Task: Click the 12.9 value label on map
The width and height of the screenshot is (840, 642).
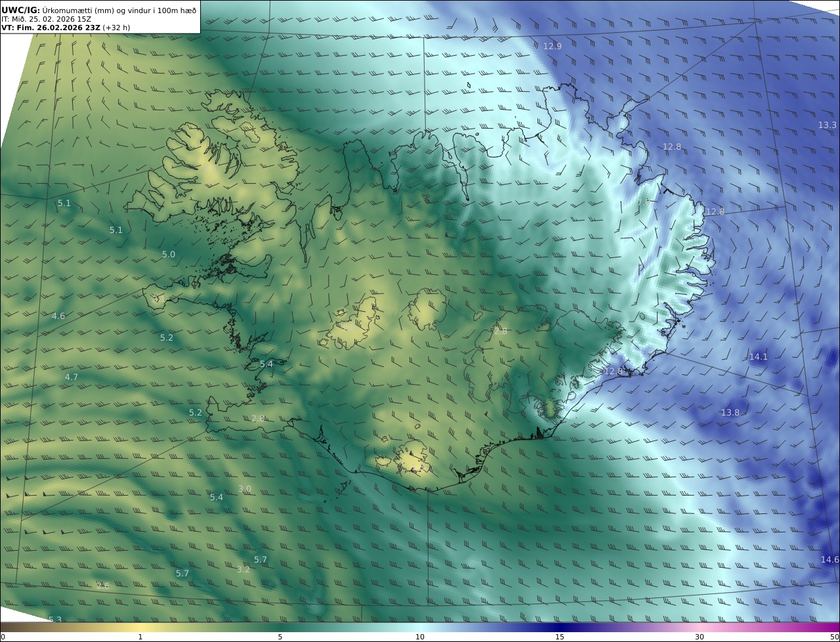Action: (553, 46)
